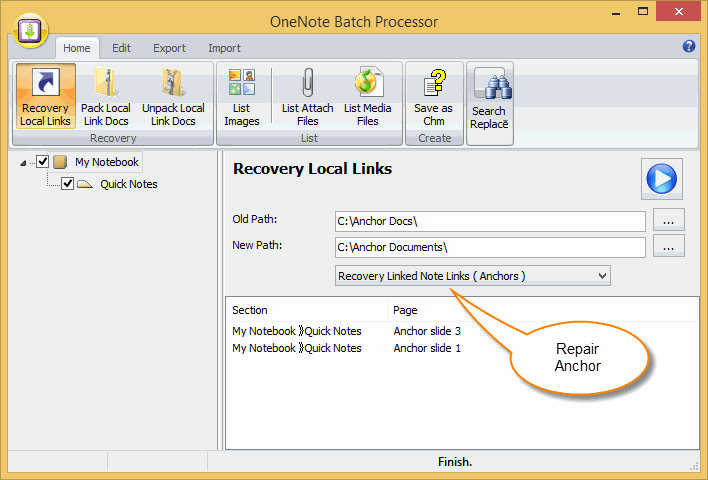Viewport: 708px width, 480px height.
Task: Switch to the Home tab
Action: (76, 48)
